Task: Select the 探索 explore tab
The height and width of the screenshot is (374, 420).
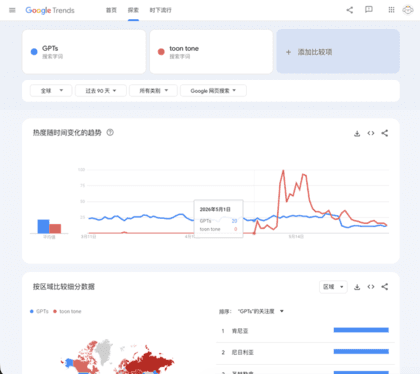Action: 133,10
